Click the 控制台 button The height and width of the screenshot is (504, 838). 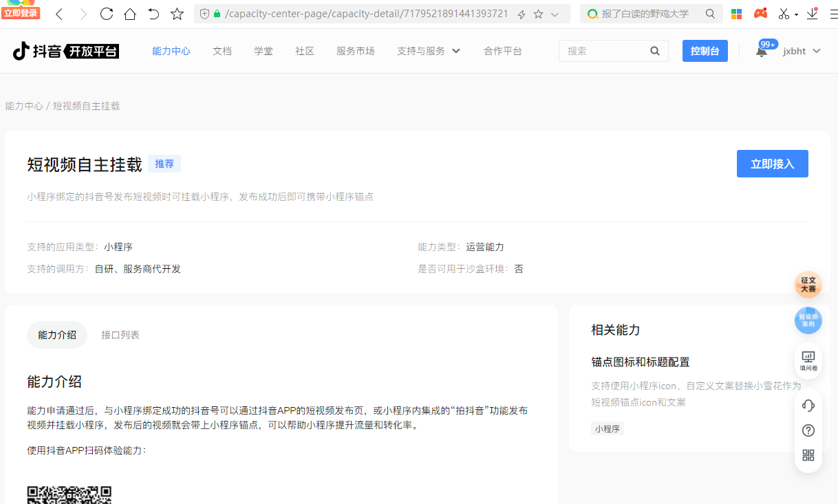[705, 51]
